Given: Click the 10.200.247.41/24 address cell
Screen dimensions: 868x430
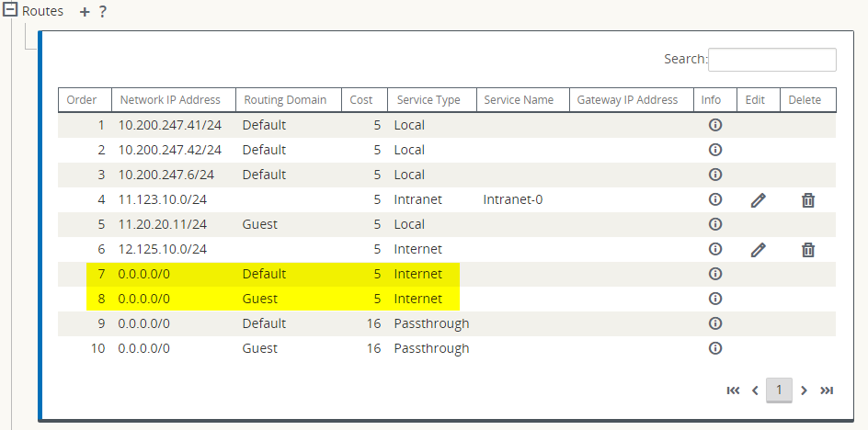Looking at the screenshot, I should click(170, 125).
